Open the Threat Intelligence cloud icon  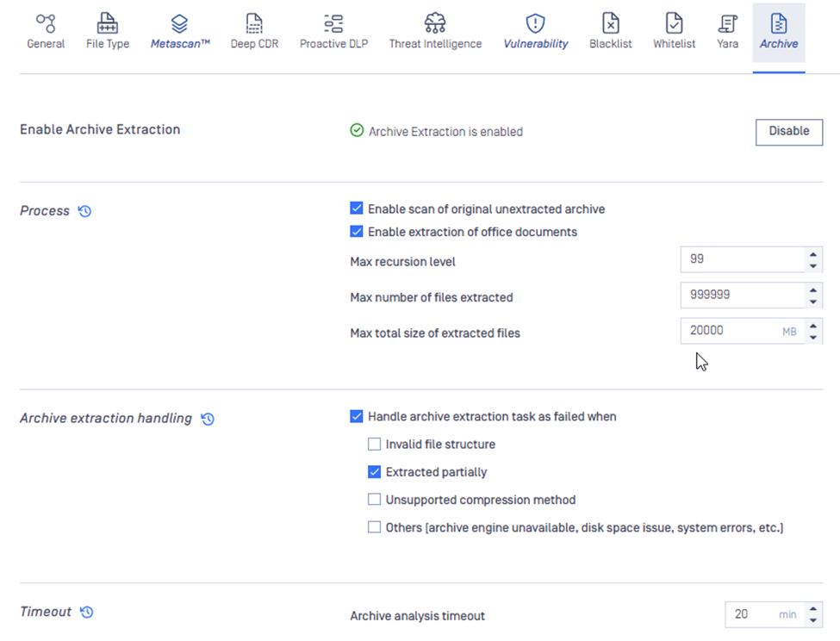click(435, 23)
